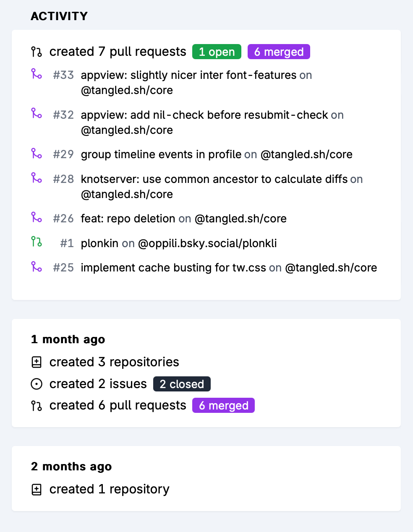413x532 pixels.
Task: Click the green open pull request icon for #1
Action: pyautogui.click(x=37, y=242)
